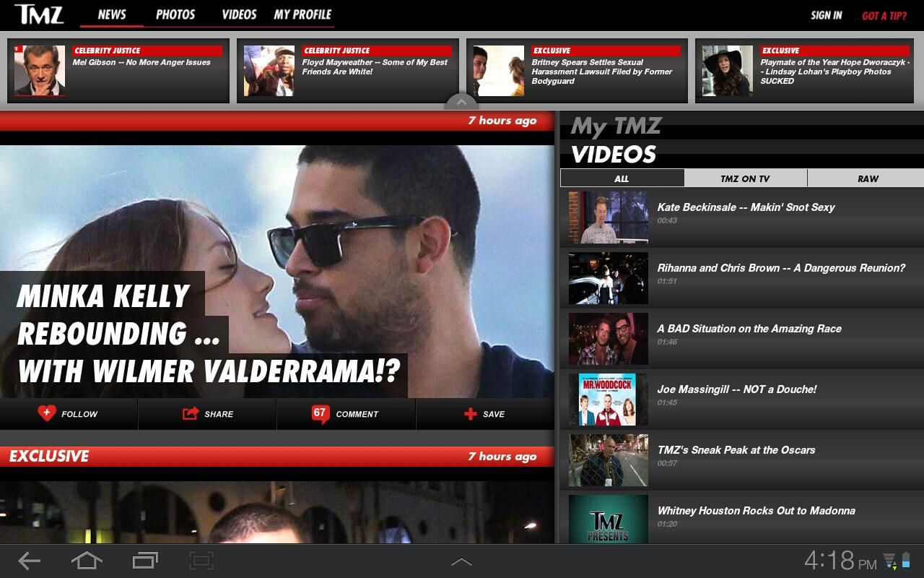Image resolution: width=924 pixels, height=578 pixels.
Task: Tap the Sign In link
Action: tap(826, 15)
